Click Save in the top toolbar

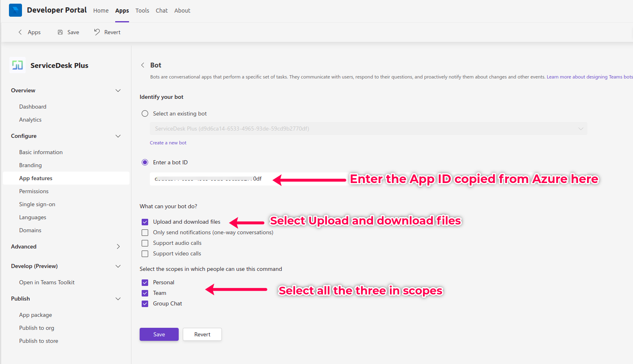[68, 32]
